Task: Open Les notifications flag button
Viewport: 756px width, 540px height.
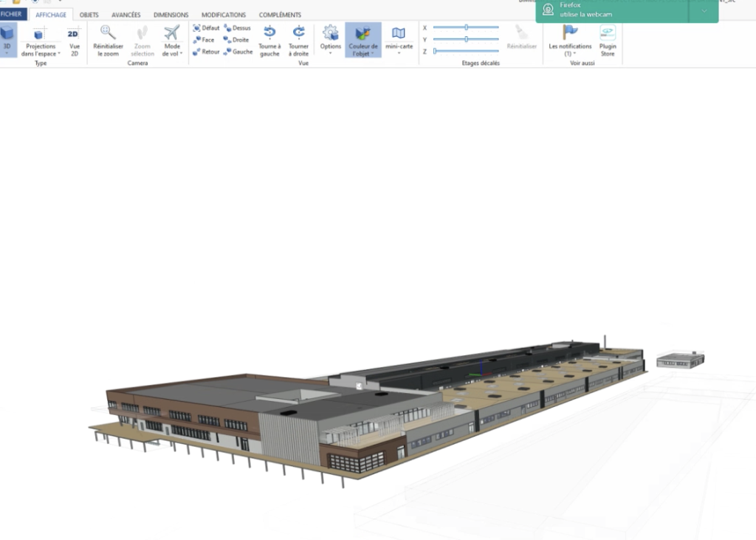Action: 570,40
